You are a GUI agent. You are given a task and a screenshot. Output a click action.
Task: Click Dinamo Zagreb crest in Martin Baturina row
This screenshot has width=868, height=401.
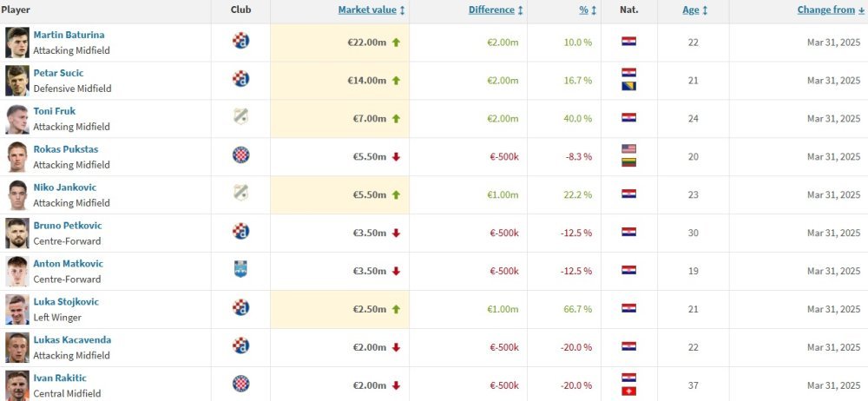[240, 41]
